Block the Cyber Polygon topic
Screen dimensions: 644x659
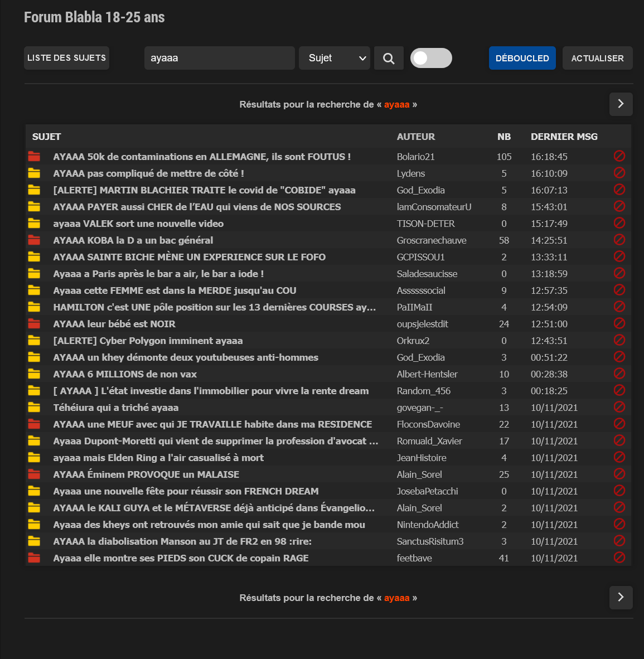(x=619, y=340)
